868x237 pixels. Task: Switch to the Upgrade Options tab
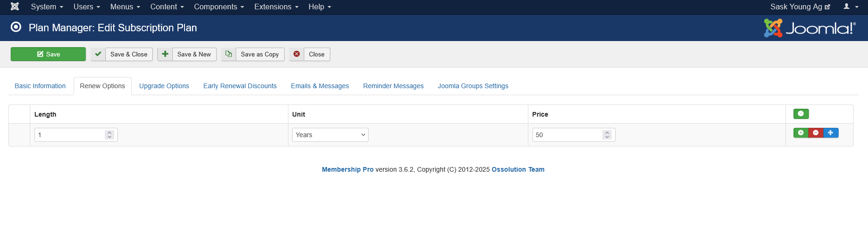[x=164, y=86]
